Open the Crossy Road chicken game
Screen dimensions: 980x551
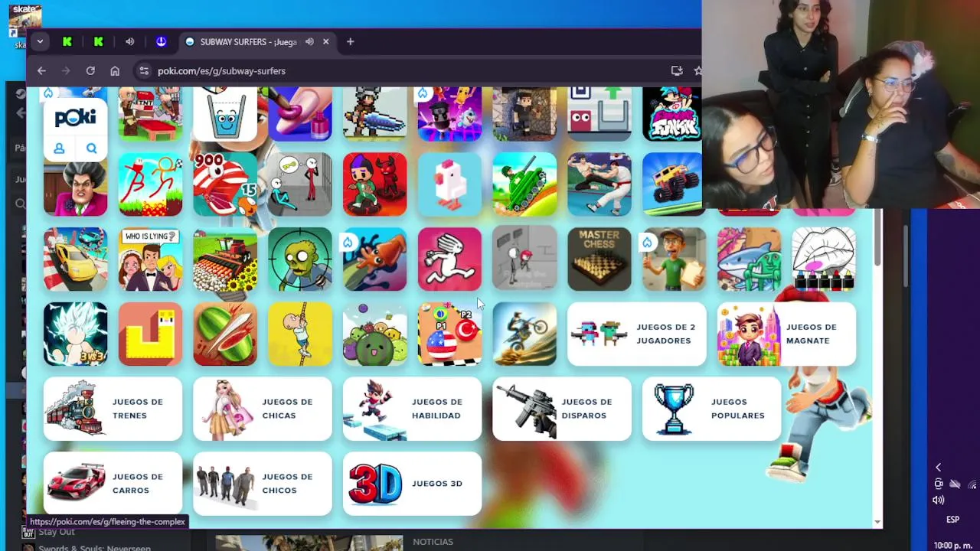[449, 184]
